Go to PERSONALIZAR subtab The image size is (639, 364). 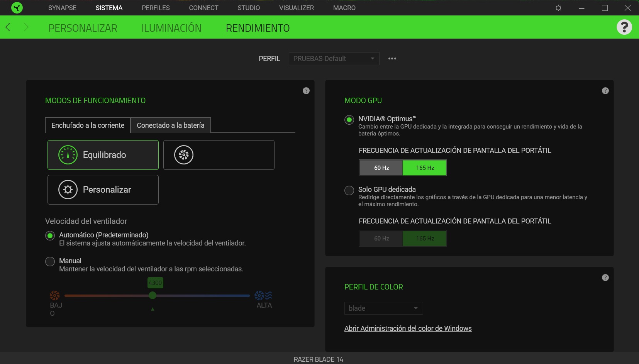[83, 28]
